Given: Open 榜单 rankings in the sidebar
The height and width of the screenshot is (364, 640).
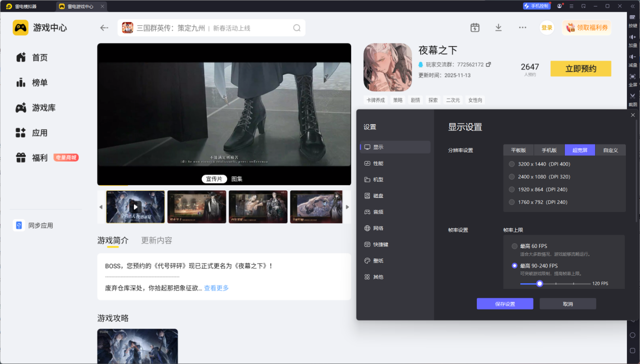Looking at the screenshot, I should [x=39, y=83].
